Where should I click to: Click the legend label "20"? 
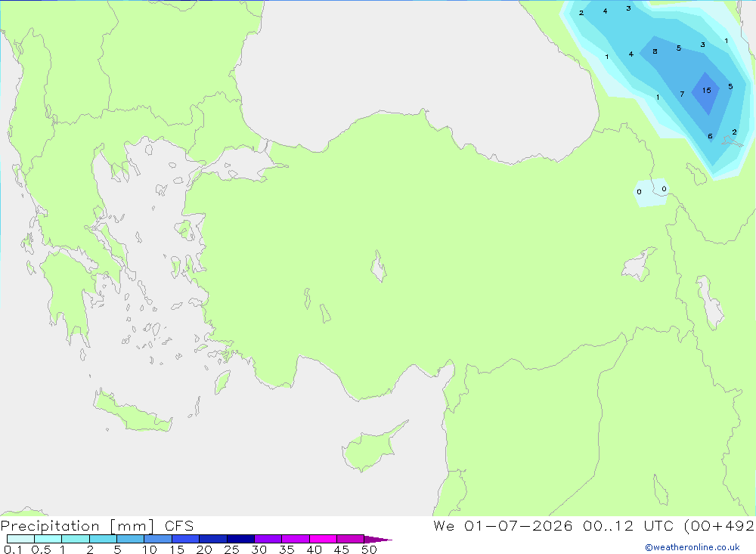point(204,549)
